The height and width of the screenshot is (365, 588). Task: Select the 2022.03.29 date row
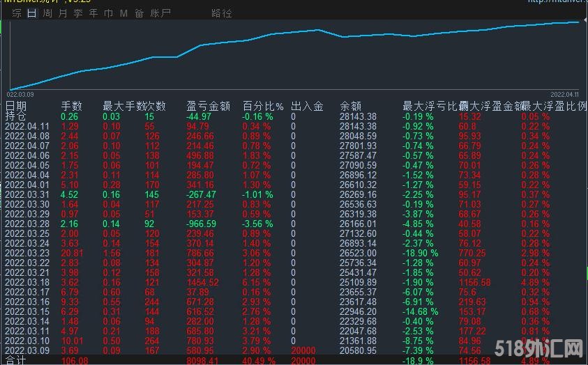27,214
